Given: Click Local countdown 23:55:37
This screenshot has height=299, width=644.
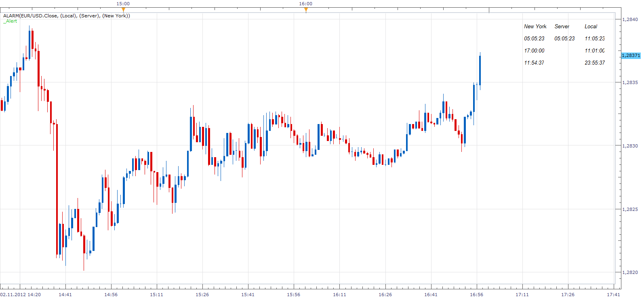Looking at the screenshot, I should (x=595, y=63).
